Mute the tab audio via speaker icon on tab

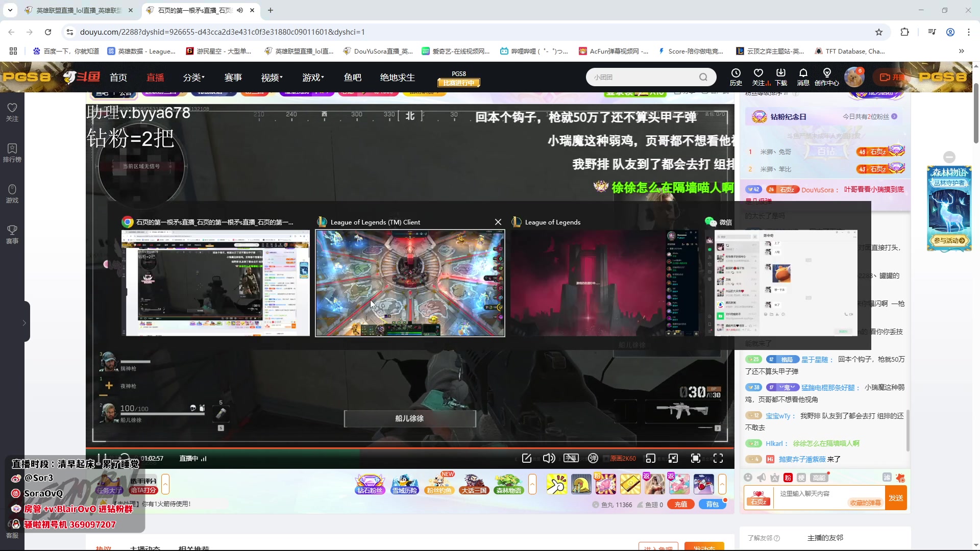[x=240, y=10]
